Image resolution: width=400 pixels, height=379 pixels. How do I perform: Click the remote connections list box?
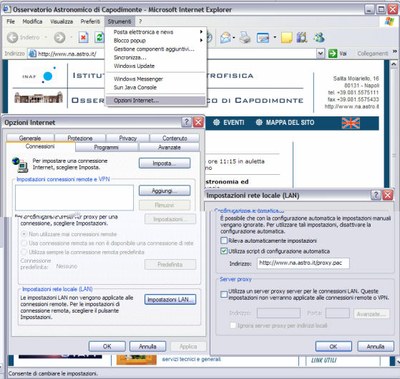74,198
